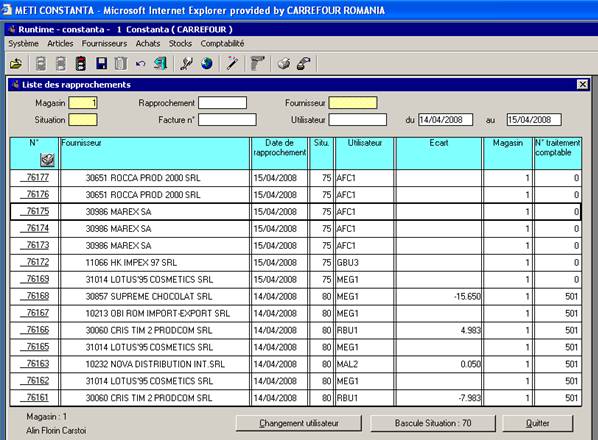Click the Quitter button
The image size is (598, 440).
coord(538,423)
